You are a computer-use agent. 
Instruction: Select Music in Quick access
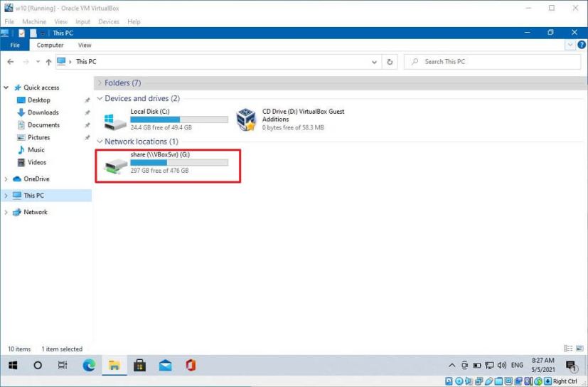(x=36, y=150)
